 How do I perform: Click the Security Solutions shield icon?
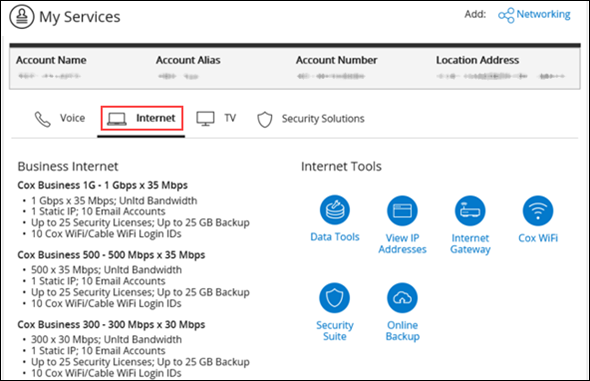pos(265,120)
